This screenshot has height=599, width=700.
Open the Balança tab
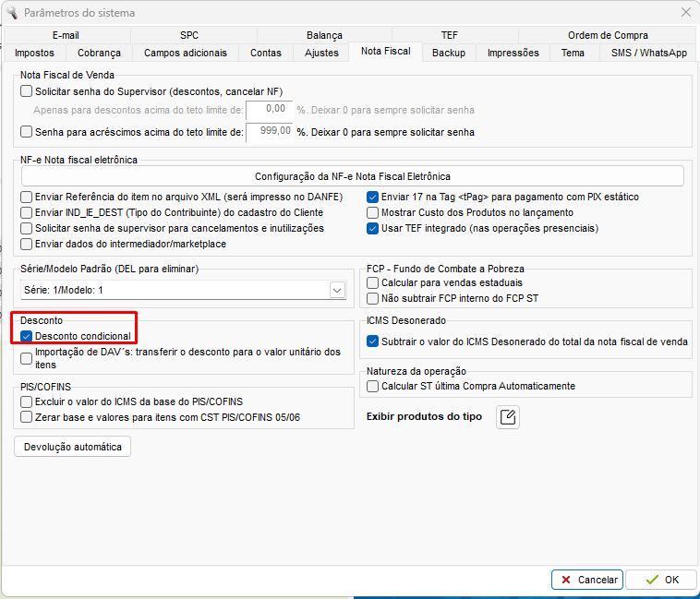[324, 35]
